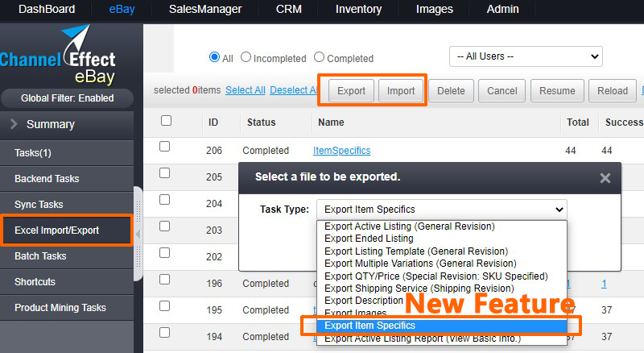
Task: Switch to the eBay menu tab
Action: (x=122, y=9)
